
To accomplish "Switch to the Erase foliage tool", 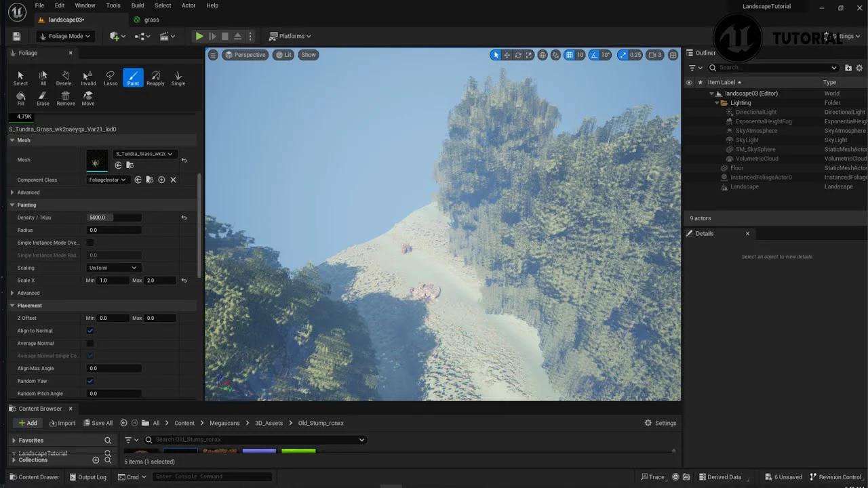I will [43, 98].
